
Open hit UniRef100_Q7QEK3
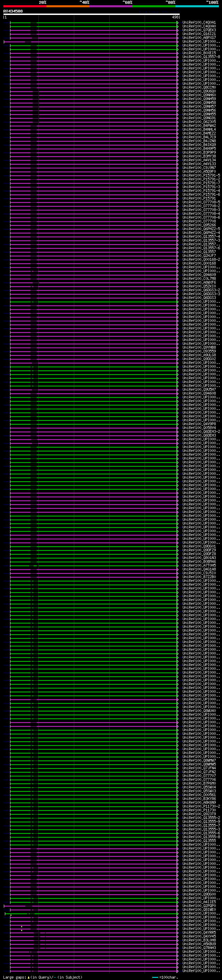click(199, 30)
